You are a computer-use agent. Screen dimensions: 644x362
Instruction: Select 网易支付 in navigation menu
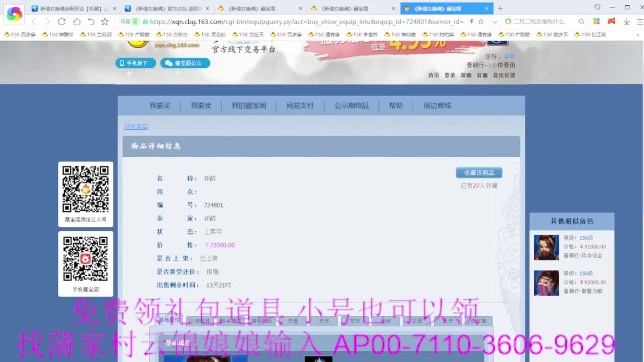point(300,106)
